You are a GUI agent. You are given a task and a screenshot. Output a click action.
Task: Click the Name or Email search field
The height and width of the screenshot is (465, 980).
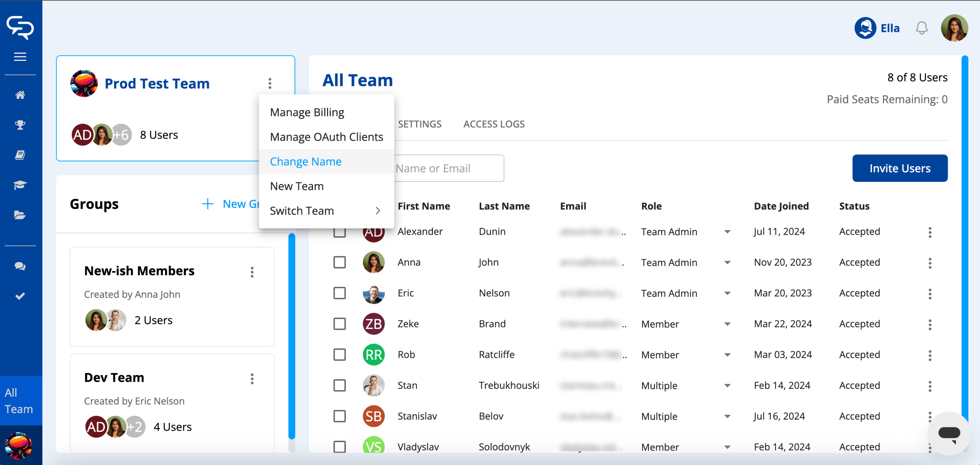pos(449,168)
